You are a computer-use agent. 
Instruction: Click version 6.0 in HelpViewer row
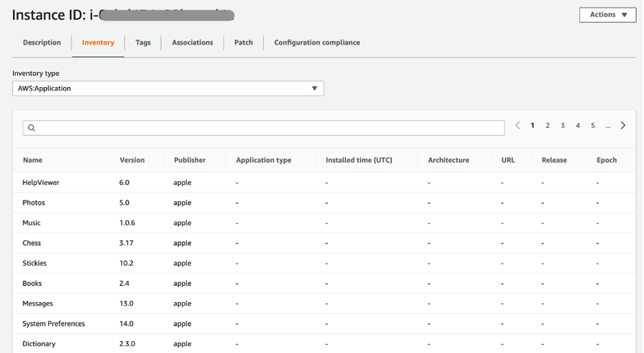125,183
